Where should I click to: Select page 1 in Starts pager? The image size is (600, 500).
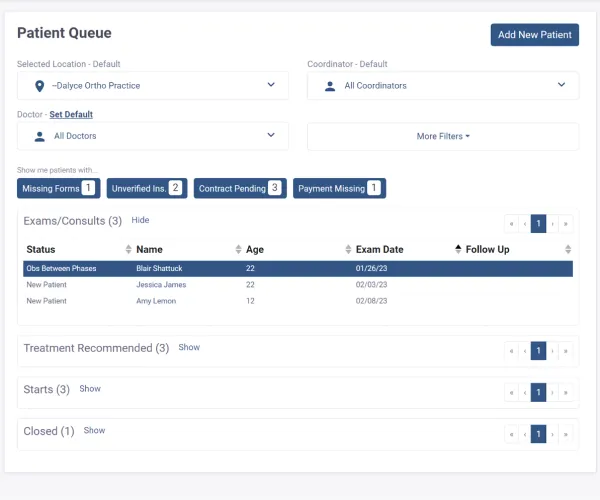coord(538,393)
